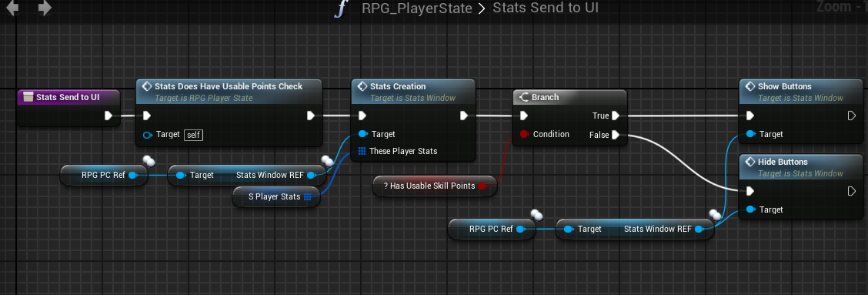Select the Stats Creation node header
Viewport: 868px width, 295px height.
tap(413, 91)
